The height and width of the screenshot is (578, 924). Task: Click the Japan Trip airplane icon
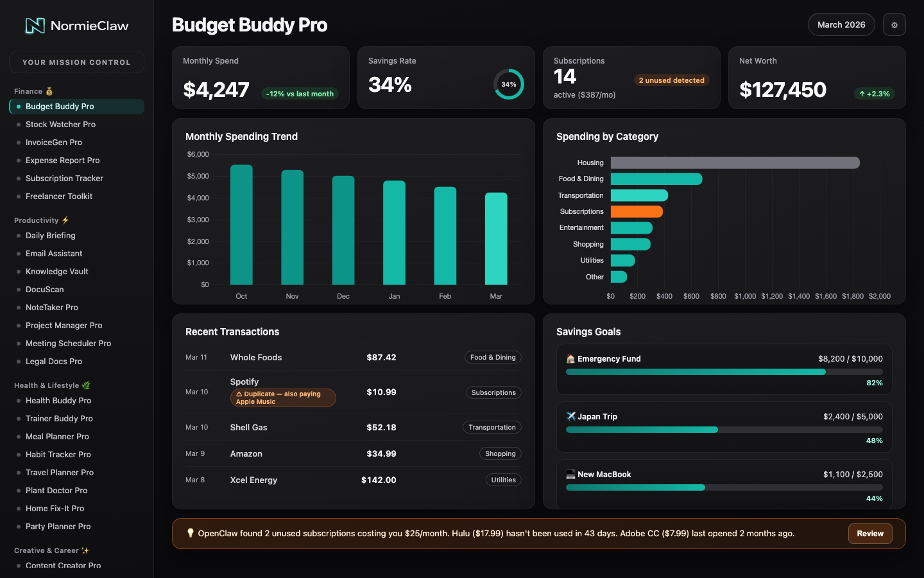click(x=570, y=416)
